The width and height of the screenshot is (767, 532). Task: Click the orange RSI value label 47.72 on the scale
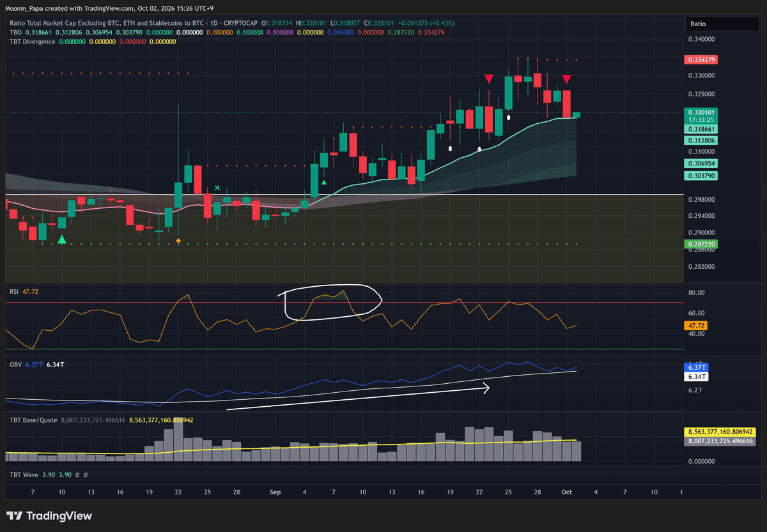[x=697, y=325]
